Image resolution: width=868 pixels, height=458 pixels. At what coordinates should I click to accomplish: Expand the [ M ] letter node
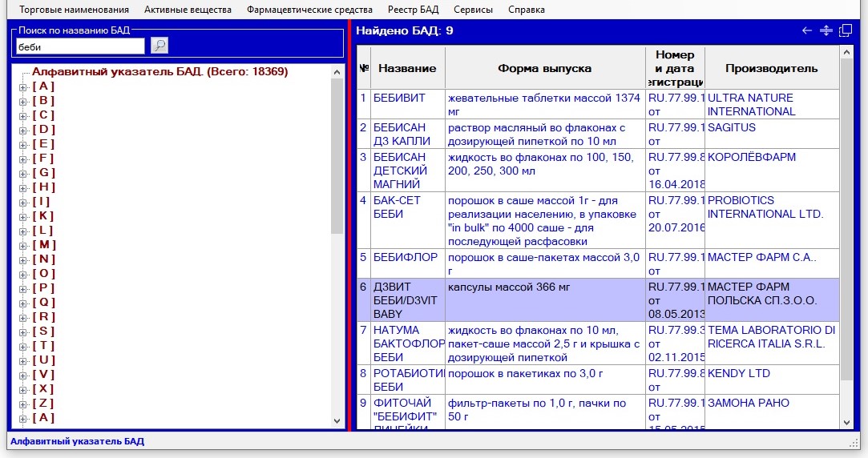[x=23, y=245]
